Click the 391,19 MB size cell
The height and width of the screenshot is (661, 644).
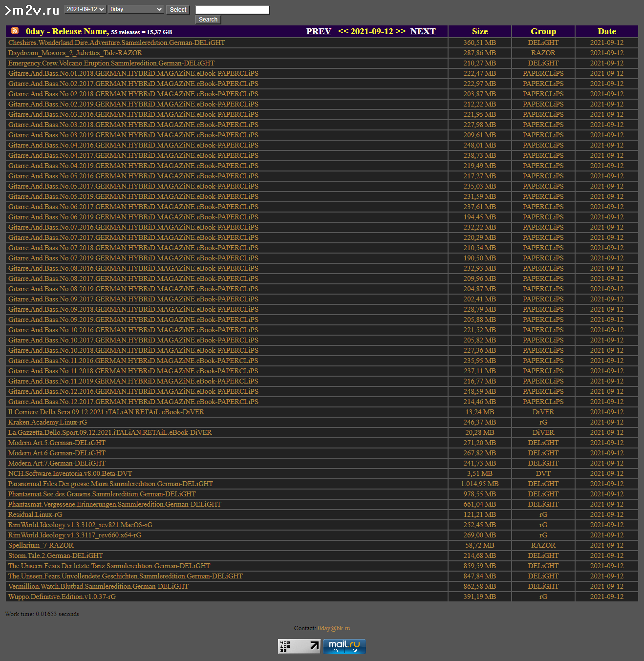click(x=480, y=597)
